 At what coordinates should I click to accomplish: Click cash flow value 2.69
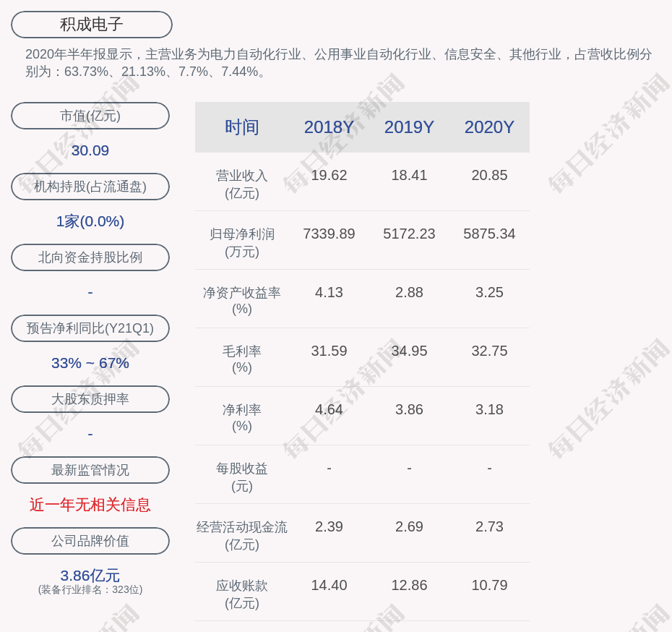[409, 526]
